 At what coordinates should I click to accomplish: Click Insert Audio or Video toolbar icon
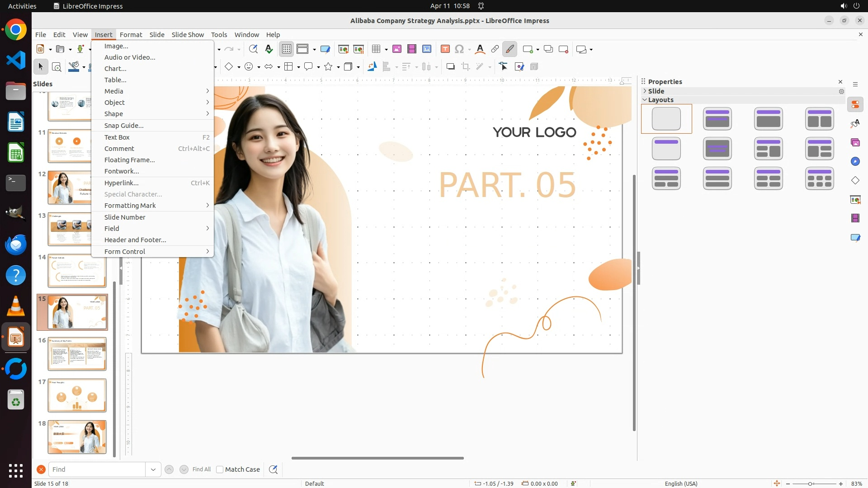(412, 49)
